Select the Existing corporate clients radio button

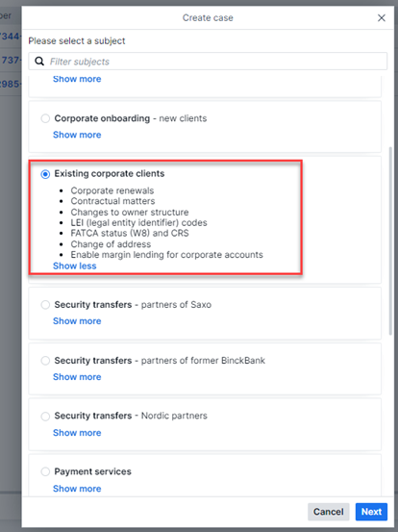click(45, 174)
